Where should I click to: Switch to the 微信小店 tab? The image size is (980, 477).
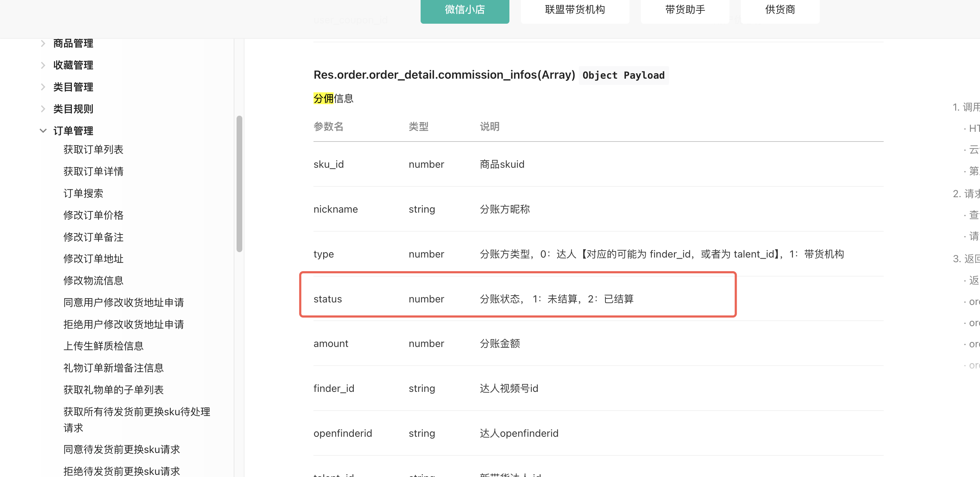(x=464, y=10)
